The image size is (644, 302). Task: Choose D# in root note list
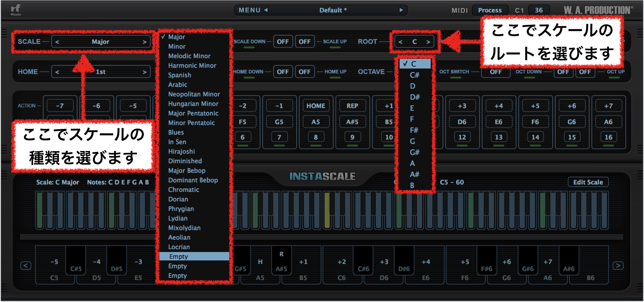(415, 97)
